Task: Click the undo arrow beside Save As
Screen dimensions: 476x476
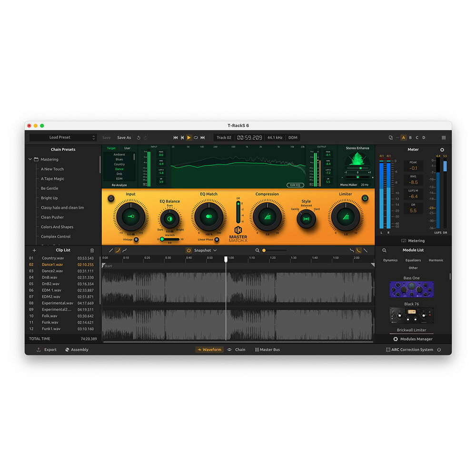Action: click(139, 138)
